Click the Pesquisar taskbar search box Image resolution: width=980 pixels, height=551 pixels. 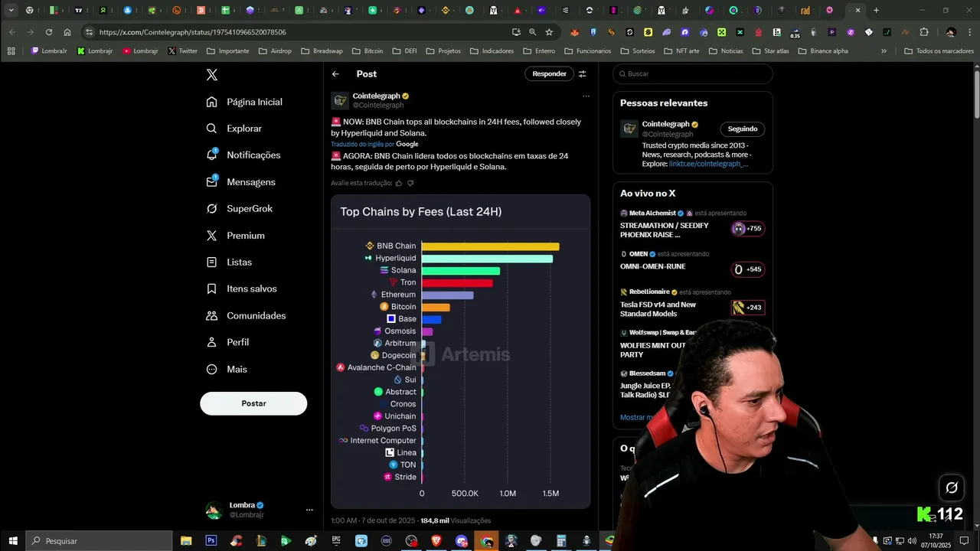[100, 540]
